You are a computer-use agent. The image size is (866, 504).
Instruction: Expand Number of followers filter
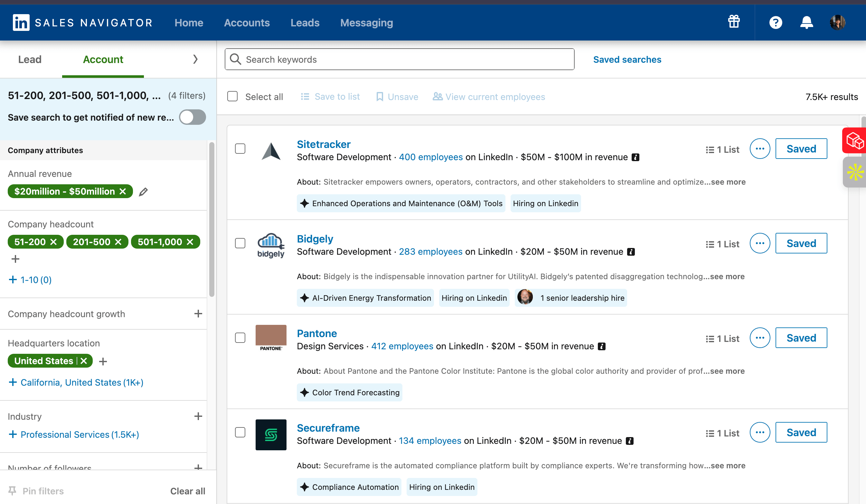click(198, 467)
